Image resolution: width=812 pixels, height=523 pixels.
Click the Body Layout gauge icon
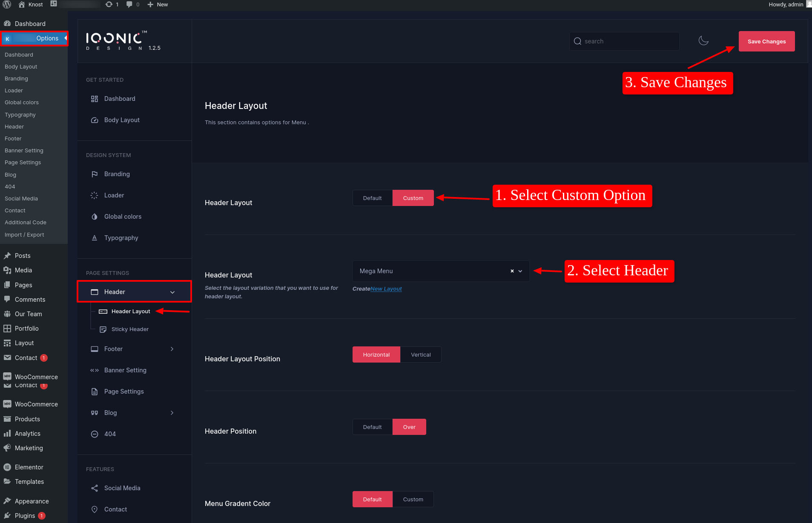(x=95, y=120)
